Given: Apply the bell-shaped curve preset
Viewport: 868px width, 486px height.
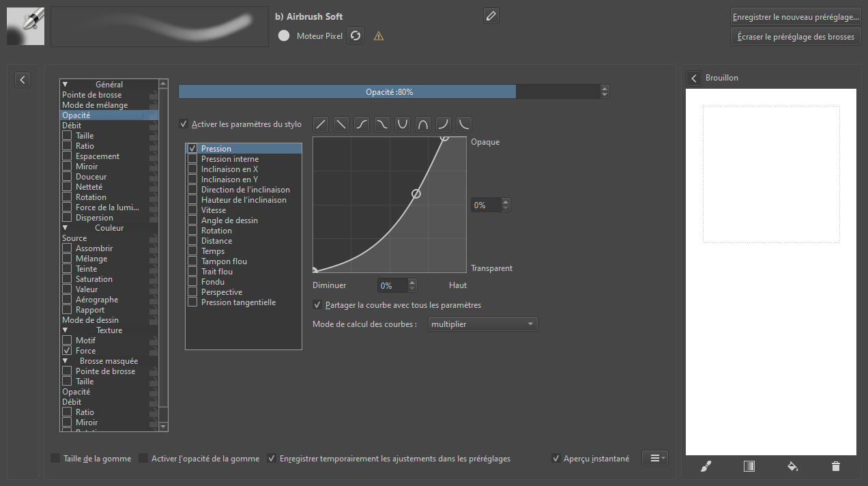Looking at the screenshot, I should (x=422, y=124).
